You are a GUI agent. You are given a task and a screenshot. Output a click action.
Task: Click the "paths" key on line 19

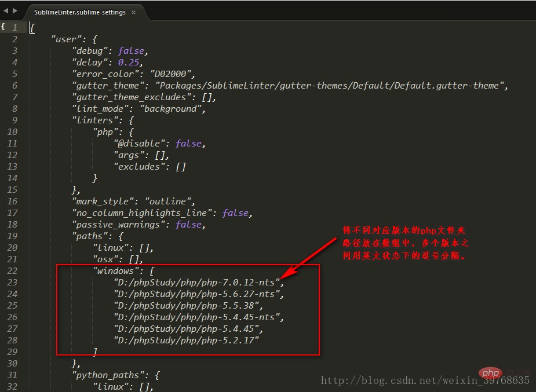pos(90,236)
